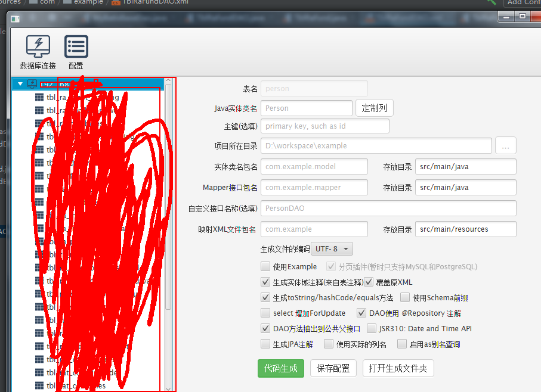Open the UTF-8 encoding dropdown
The image size is (541, 392).
click(332, 248)
